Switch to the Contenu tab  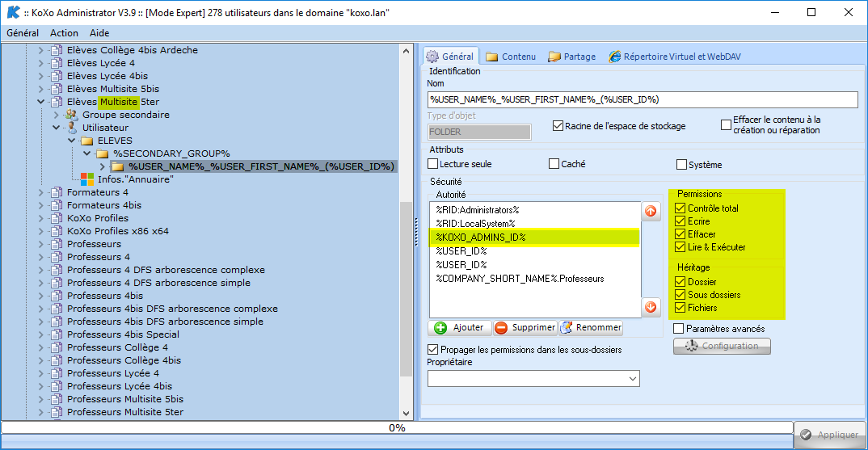click(511, 57)
